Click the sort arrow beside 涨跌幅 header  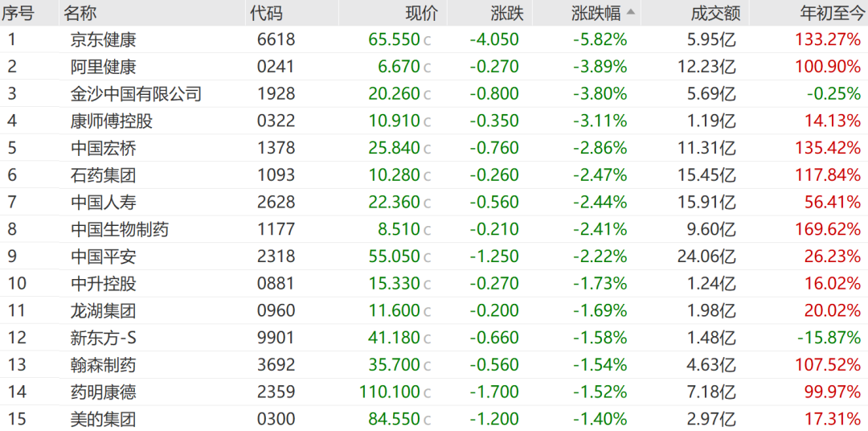(x=631, y=12)
